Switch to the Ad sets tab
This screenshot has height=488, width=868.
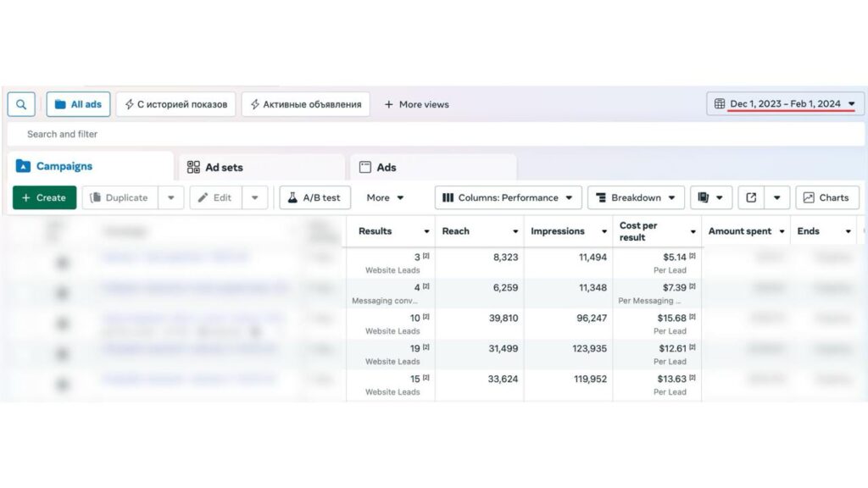point(224,167)
